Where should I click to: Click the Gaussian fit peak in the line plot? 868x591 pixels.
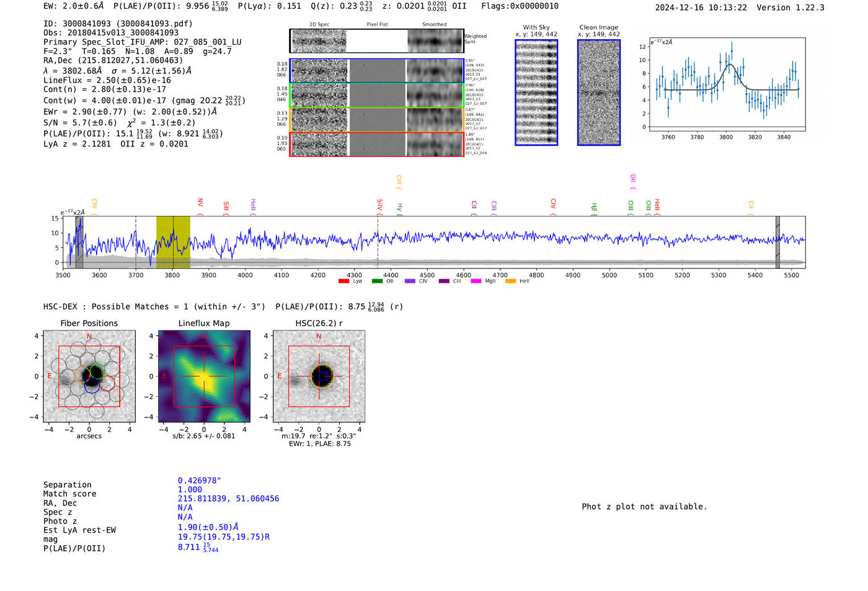point(730,65)
